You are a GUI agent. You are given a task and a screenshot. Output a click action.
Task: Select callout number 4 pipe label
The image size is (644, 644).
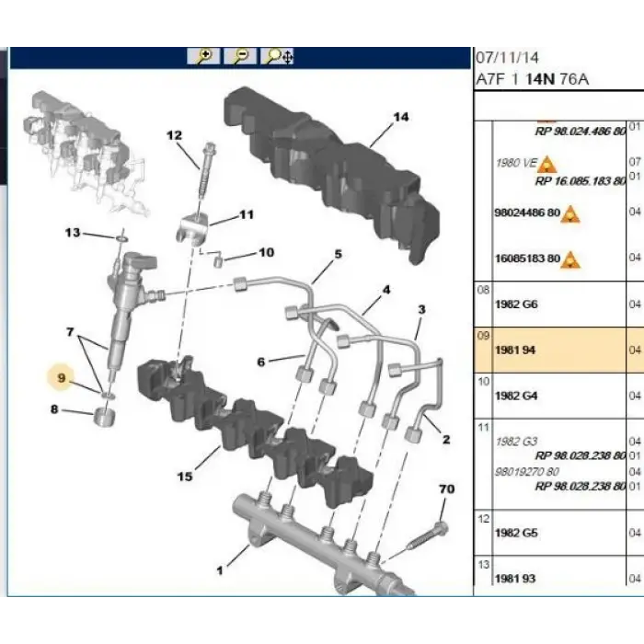tap(386, 290)
